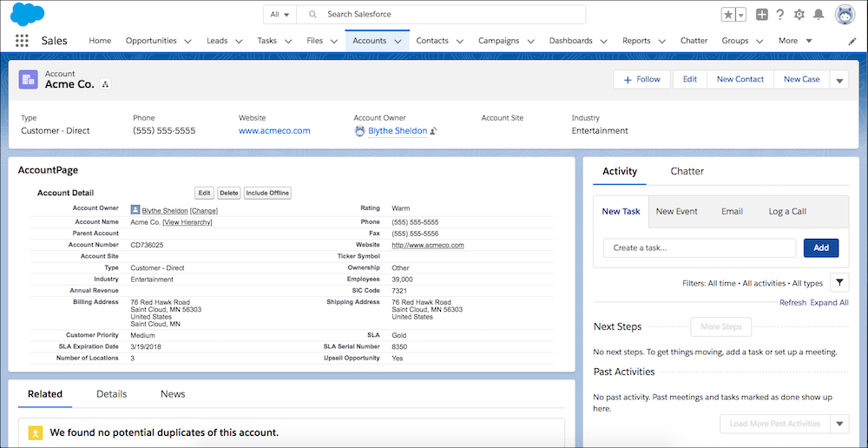
Task: Click the owner photo icon in Account Detail
Action: pos(135,210)
